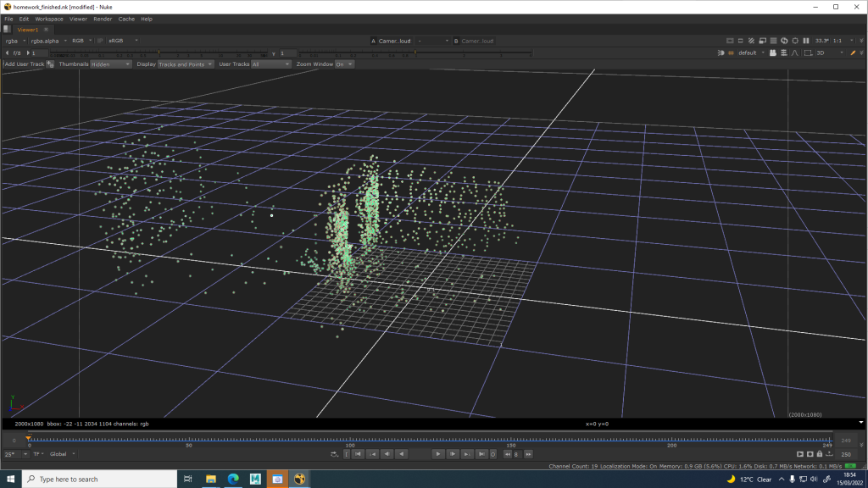Adjust the gain slider

coord(159,53)
